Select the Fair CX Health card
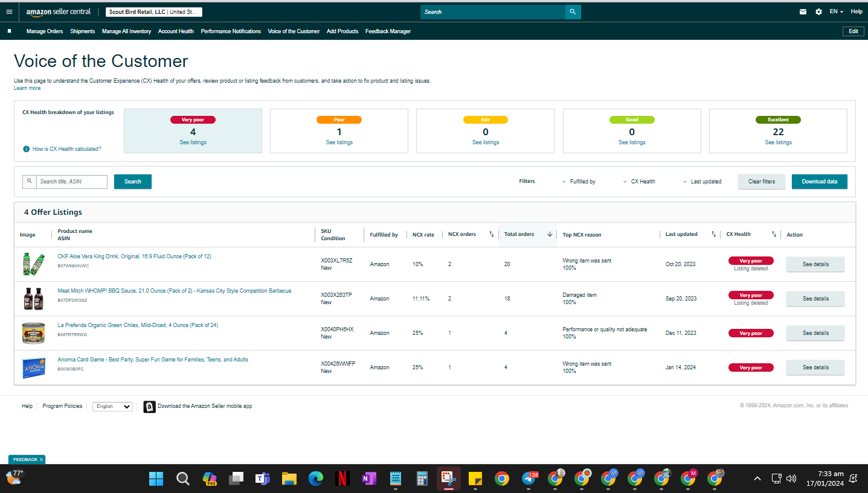The width and height of the screenshot is (868, 493). [486, 131]
